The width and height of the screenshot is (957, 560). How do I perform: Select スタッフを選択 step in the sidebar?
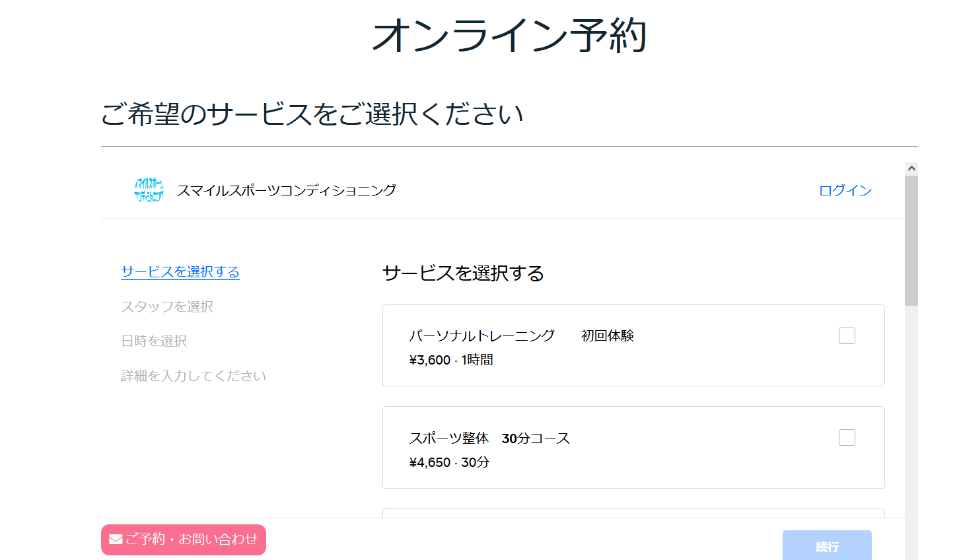pyautogui.click(x=166, y=307)
